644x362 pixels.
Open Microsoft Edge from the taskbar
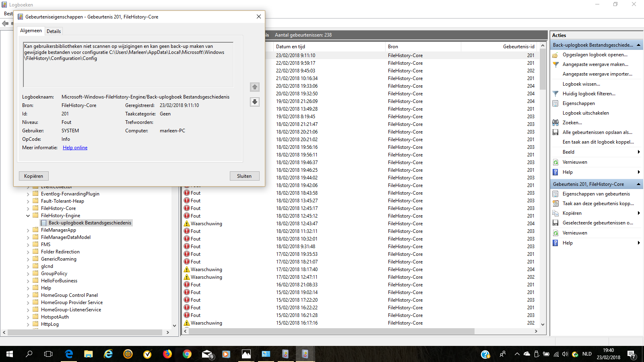[x=69, y=354]
